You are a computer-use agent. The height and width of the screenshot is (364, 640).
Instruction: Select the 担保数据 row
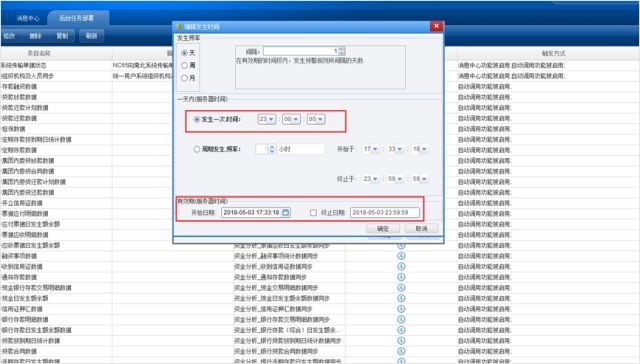coord(13,129)
